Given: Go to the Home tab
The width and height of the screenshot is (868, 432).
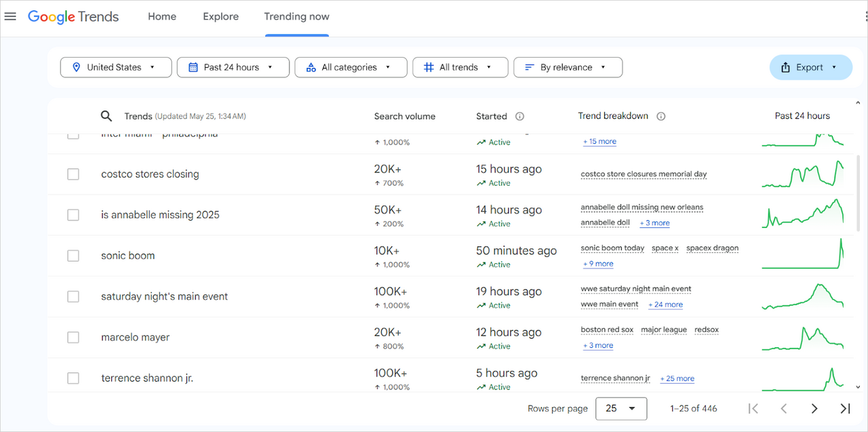Looking at the screenshot, I should click(x=162, y=17).
